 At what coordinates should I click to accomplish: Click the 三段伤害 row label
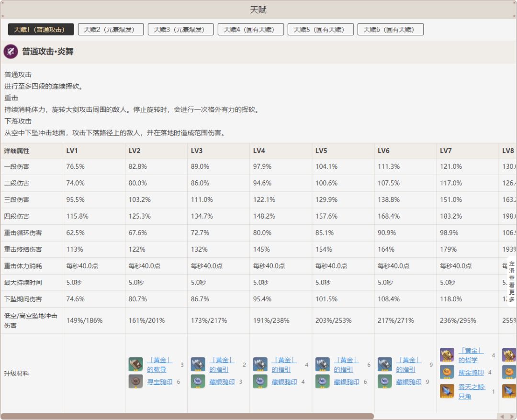(x=16, y=200)
